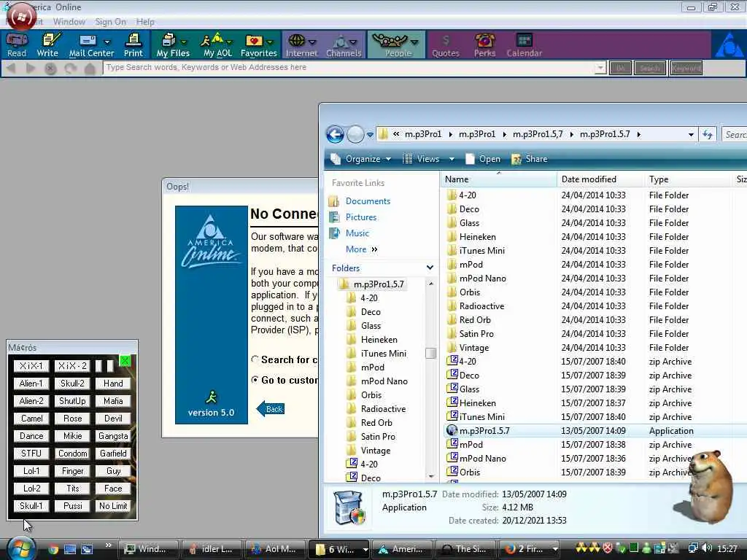Open the Window menu in AOL

(x=69, y=22)
